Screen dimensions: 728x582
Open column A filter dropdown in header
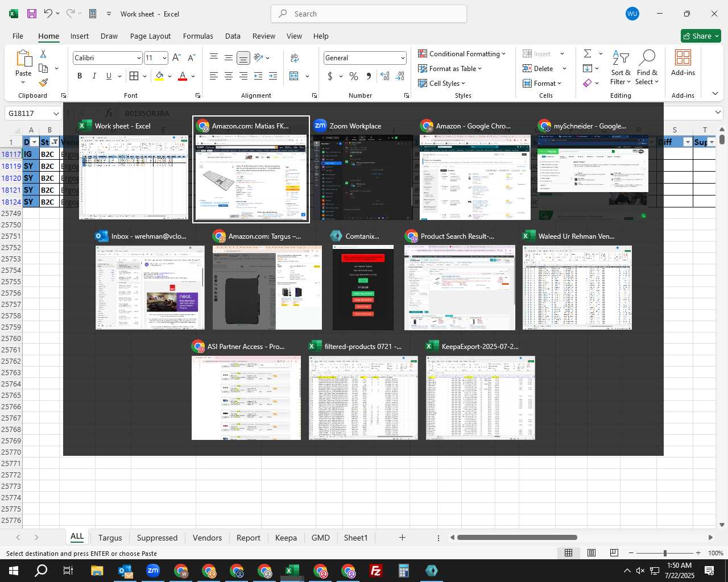click(34, 142)
